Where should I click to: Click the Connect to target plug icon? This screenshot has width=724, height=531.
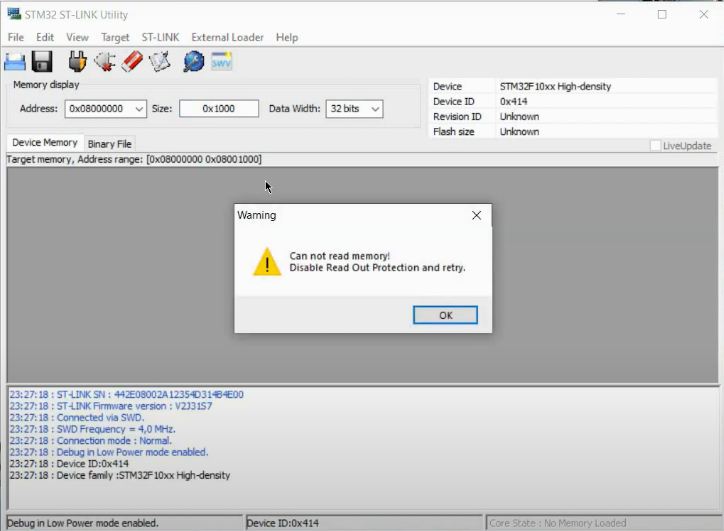78,62
